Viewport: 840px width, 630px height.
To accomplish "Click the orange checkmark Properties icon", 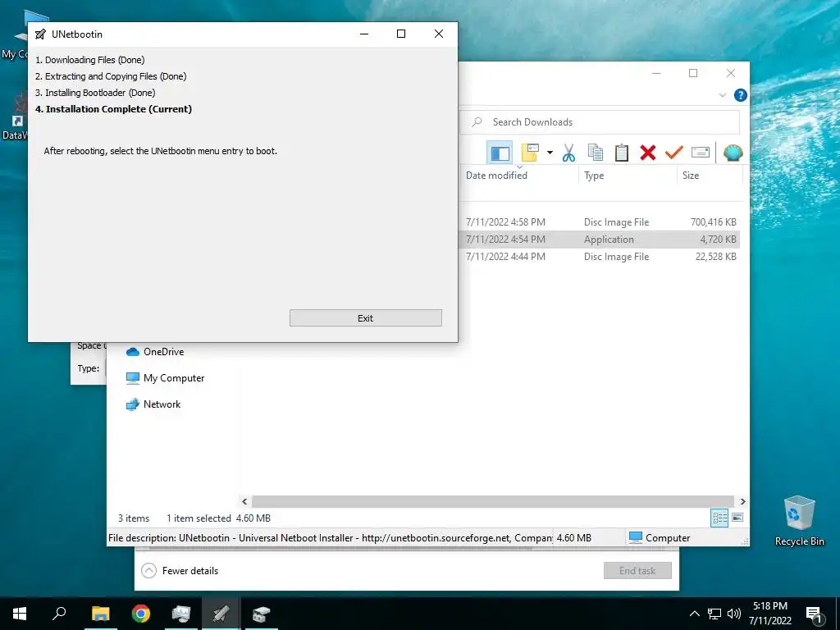I will (x=674, y=153).
